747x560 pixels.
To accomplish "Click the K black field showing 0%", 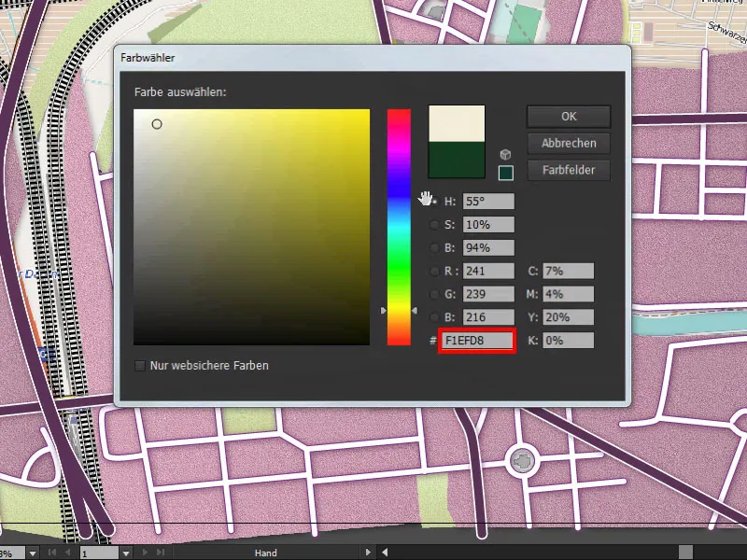I will pyautogui.click(x=568, y=341).
